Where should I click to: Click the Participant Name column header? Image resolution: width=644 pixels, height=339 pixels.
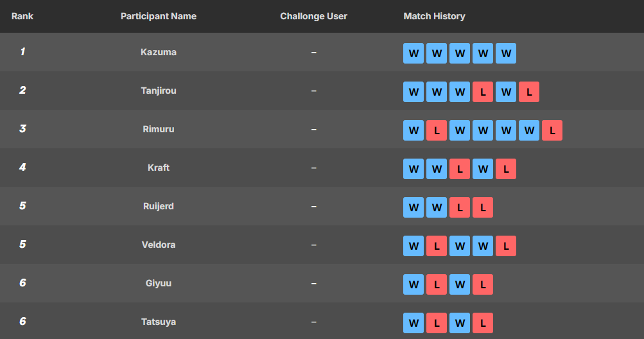[159, 16]
